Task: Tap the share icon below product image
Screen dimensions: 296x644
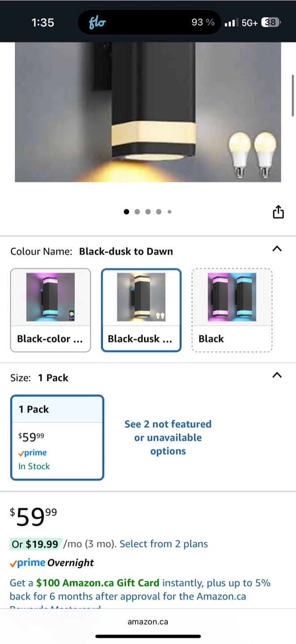Action: click(278, 212)
